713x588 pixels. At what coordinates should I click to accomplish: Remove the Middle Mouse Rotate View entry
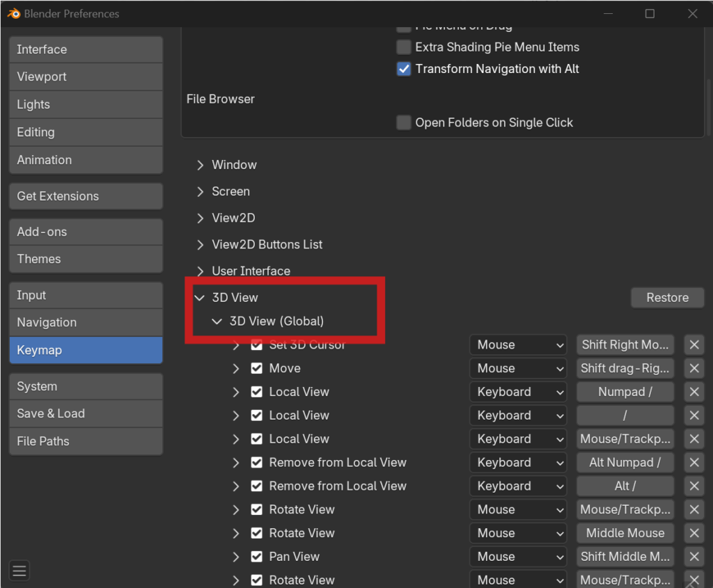694,533
